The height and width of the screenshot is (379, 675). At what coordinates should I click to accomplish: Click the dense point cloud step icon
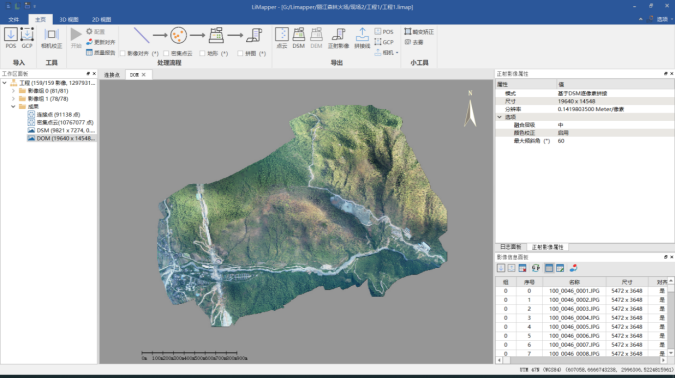click(178, 35)
